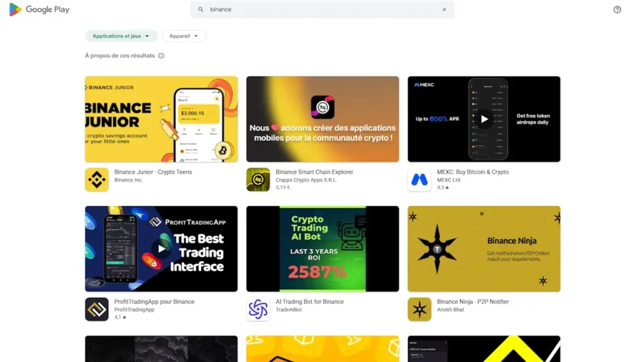Click the Binance Smart Chain Explorer icon
Image resolution: width=644 pixels, height=362 pixels.
(x=258, y=179)
